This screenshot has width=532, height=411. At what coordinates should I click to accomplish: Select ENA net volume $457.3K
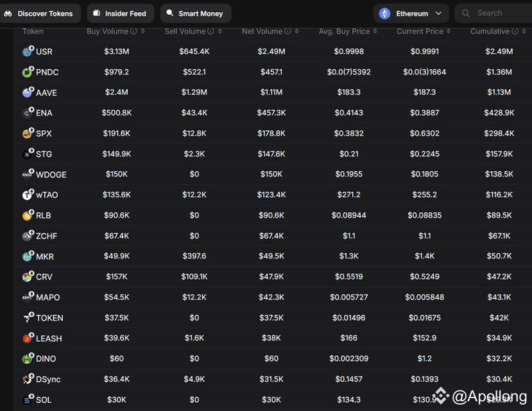[x=271, y=113]
